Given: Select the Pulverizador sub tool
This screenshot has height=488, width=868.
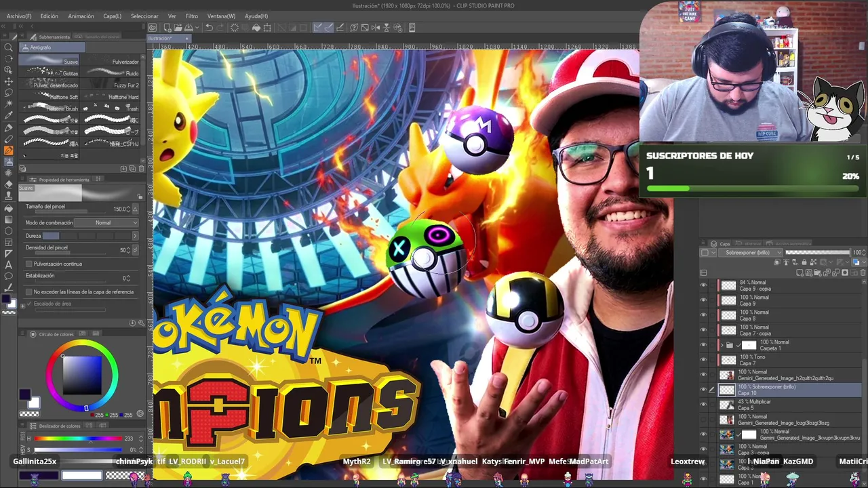Looking at the screenshot, I should (110, 61).
